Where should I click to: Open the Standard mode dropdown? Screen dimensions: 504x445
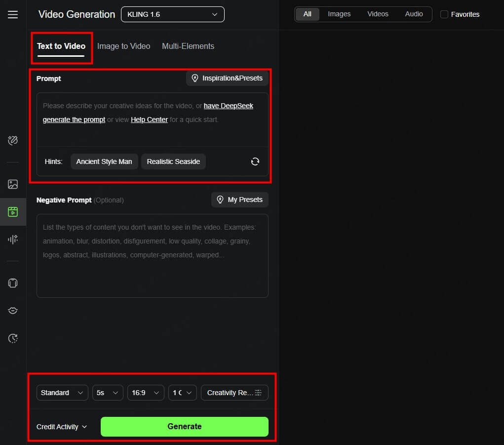pos(62,393)
